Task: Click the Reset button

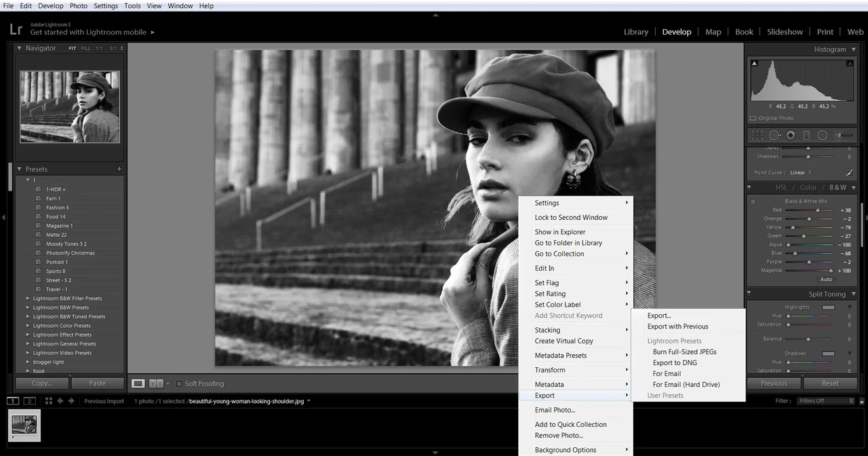Action: coord(830,383)
